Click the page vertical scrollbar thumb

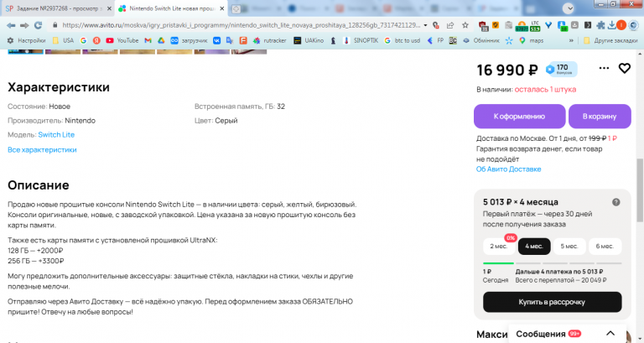(641, 190)
